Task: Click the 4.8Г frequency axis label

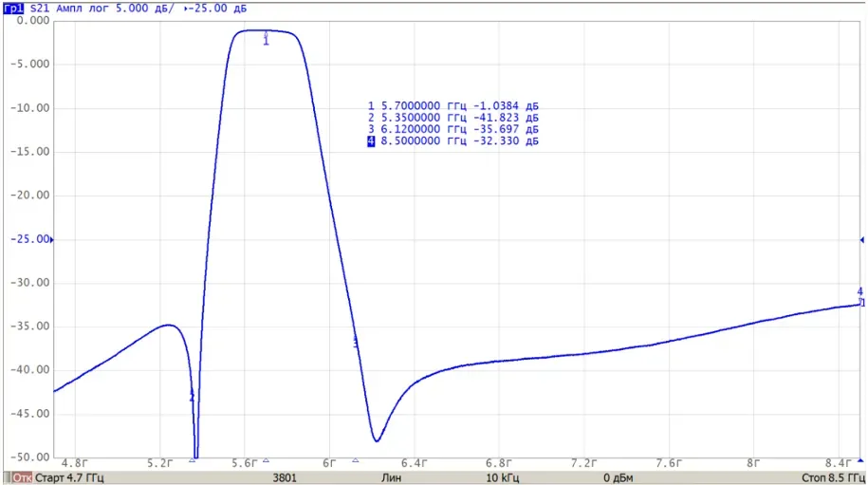Action: tap(75, 463)
